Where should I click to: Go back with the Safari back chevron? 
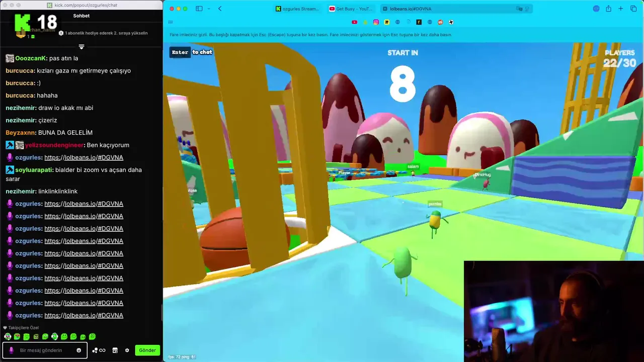[220, 9]
